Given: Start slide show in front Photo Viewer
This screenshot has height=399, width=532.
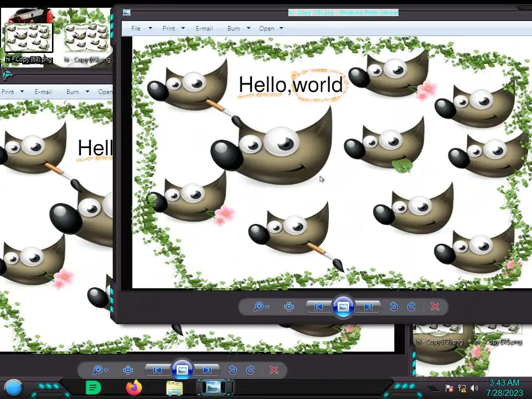Looking at the screenshot, I should point(343,307).
